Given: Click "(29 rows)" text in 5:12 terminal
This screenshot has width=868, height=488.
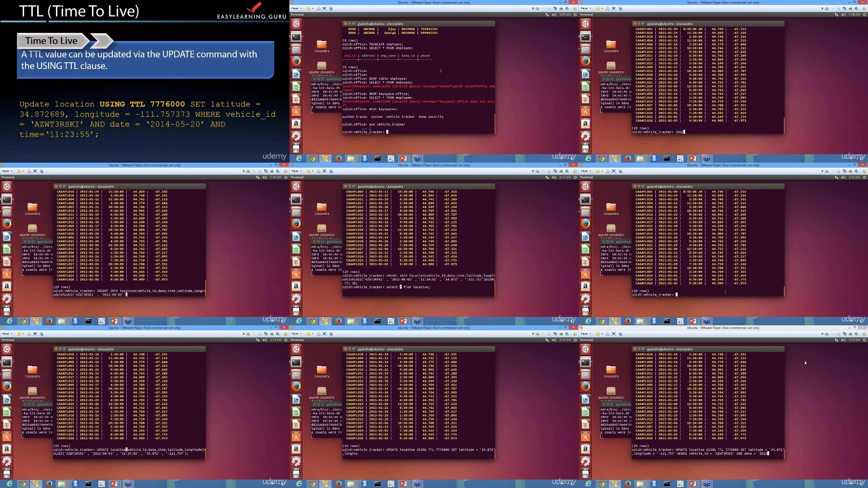Looking at the screenshot, I should click(640, 291).
